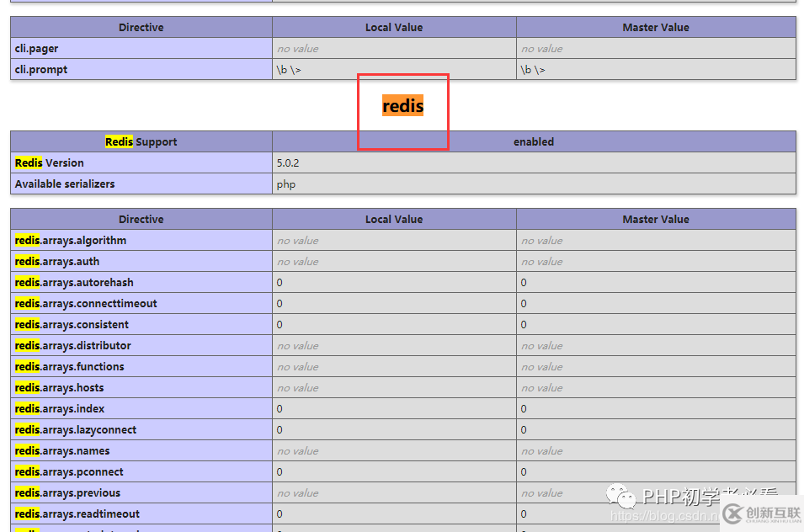Click Local Value header in redis directives table

pyautogui.click(x=394, y=219)
